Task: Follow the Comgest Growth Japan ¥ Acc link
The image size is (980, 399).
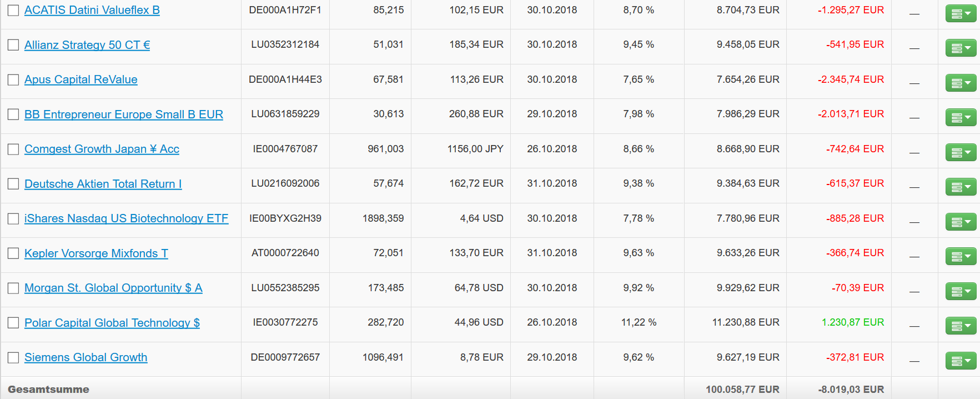Action: tap(102, 149)
